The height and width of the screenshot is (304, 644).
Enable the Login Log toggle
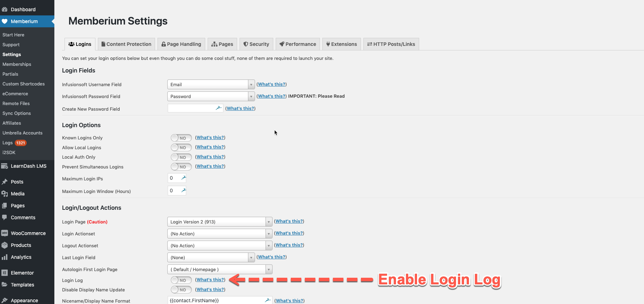tap(181, 280)
